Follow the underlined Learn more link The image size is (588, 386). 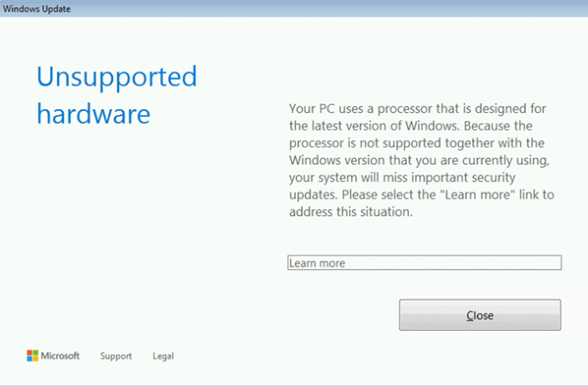tap(317, 264)
